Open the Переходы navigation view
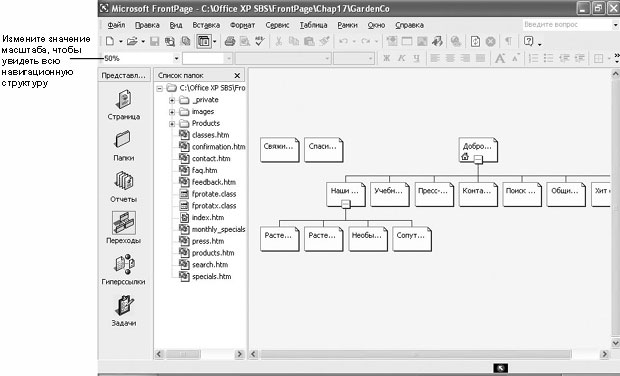This screenshot has height=376, width=620. click(124, 228)
